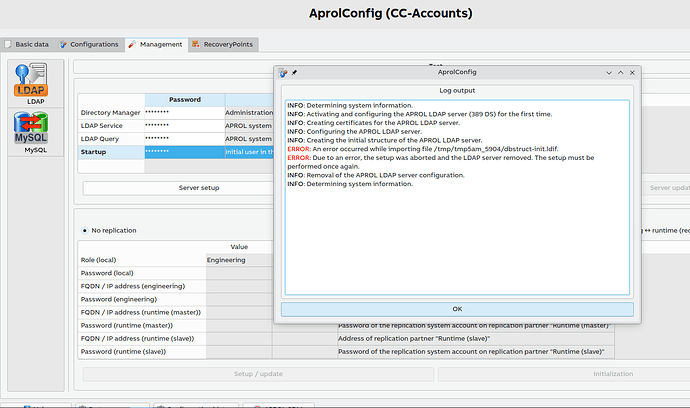Viewport: 690px width, 408px height.
Task: Click the Role (local) row label
Action: click(142, 260)
